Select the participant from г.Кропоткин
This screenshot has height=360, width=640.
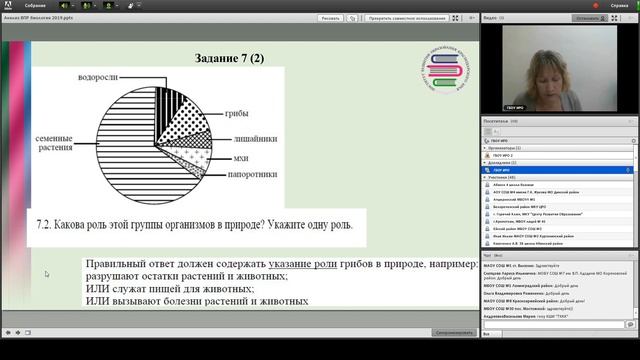[x=558, y=222]
